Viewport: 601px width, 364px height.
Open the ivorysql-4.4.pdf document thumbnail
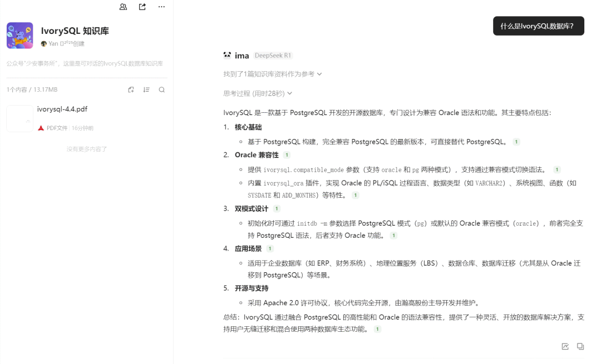(x=20, y=118)
